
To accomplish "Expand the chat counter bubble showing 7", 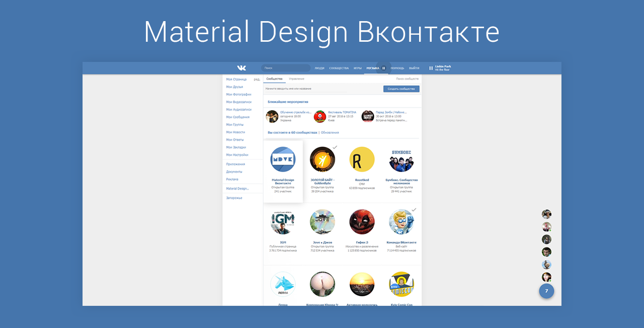I will pyautogui.click(x=546, y=291).
